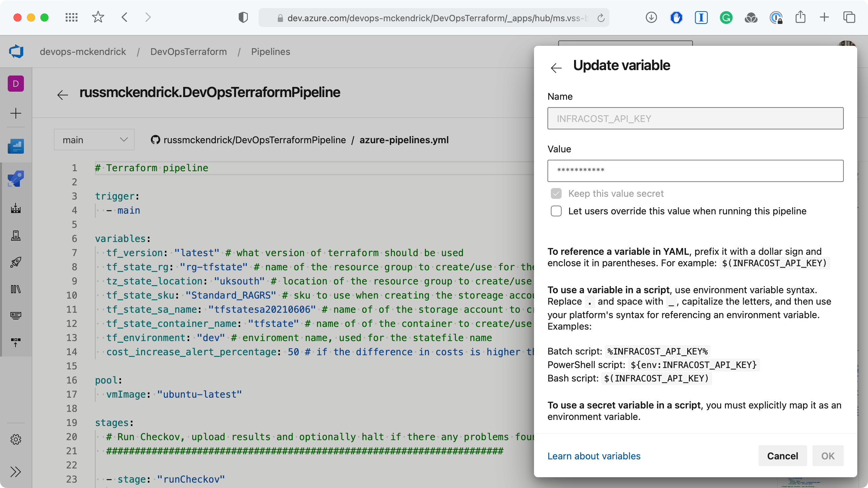Viewport: 868px width, 488px height.
Task: Click 'cost_increase_alert_percentage' line
Action: 320,352
